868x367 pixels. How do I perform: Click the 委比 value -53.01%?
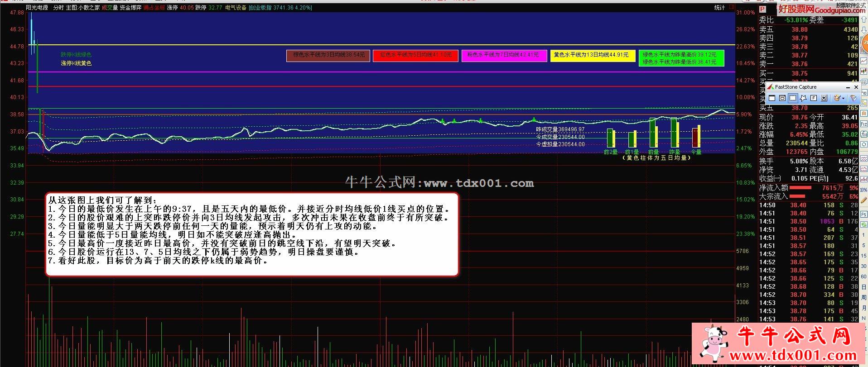pyautogui.click(x=796, y=20)
